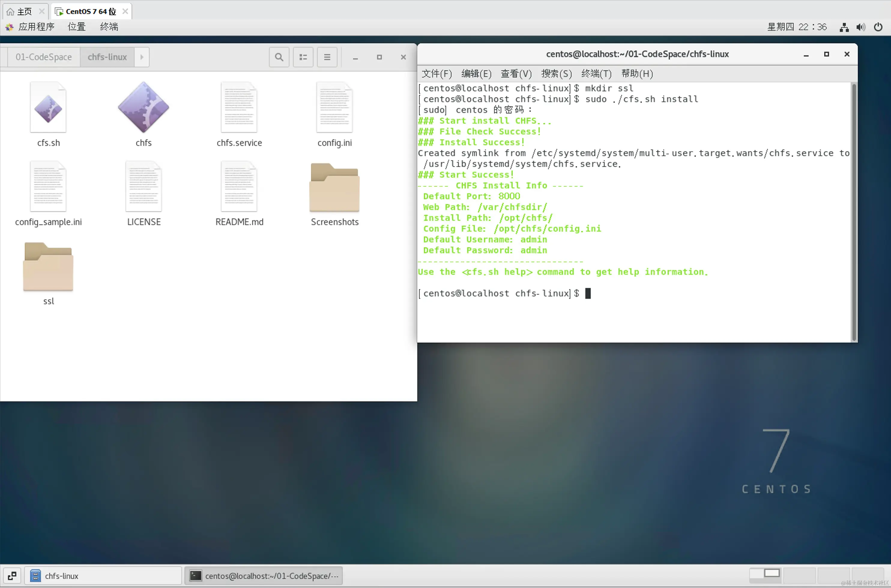891x588 pixels.
Task: Click the Applications menu foot icon
Action: (9, 27)
